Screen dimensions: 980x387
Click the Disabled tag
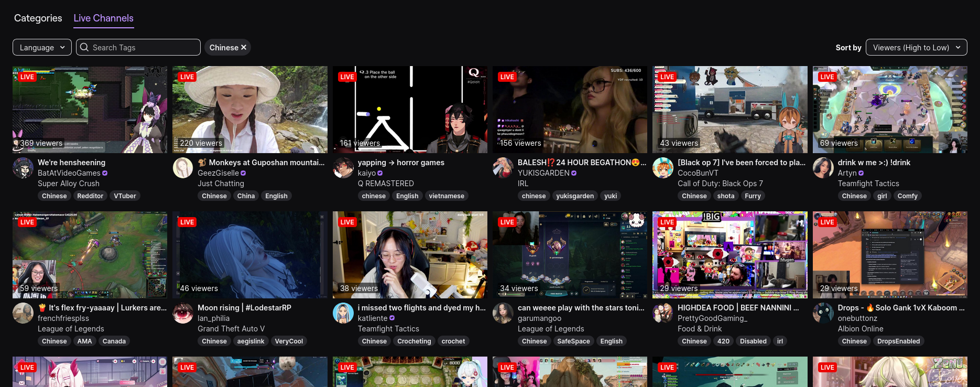click(x=753, y=341)
